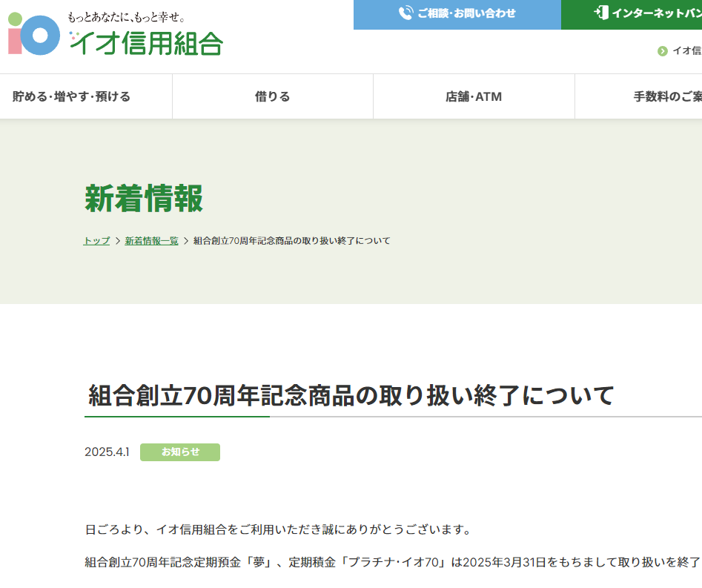Open ご相談・お問い合わせ button

point(457,15)
